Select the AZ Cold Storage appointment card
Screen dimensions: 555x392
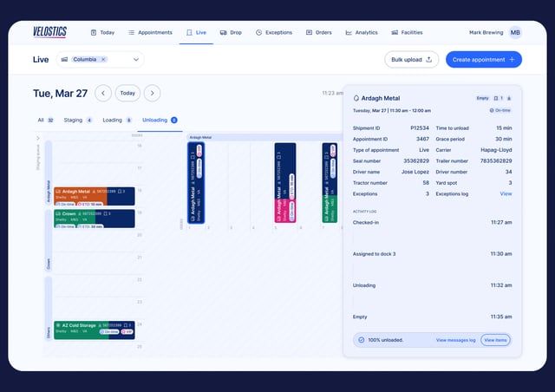click(94, 326)
